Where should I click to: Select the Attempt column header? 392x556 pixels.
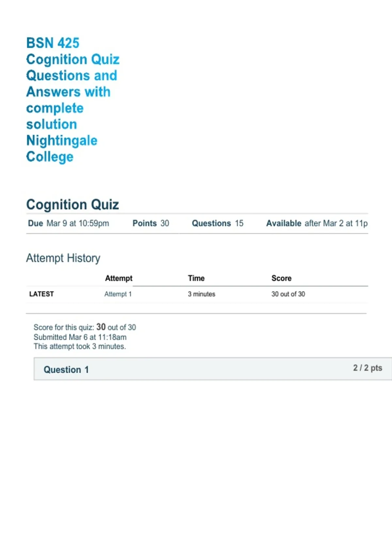119,278
